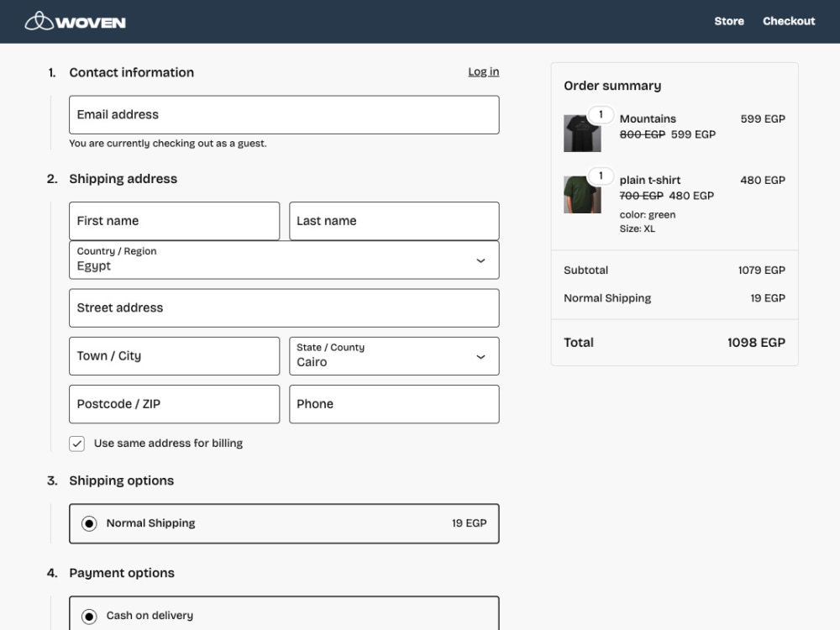Click into the First name field

[x=174, y=221]
